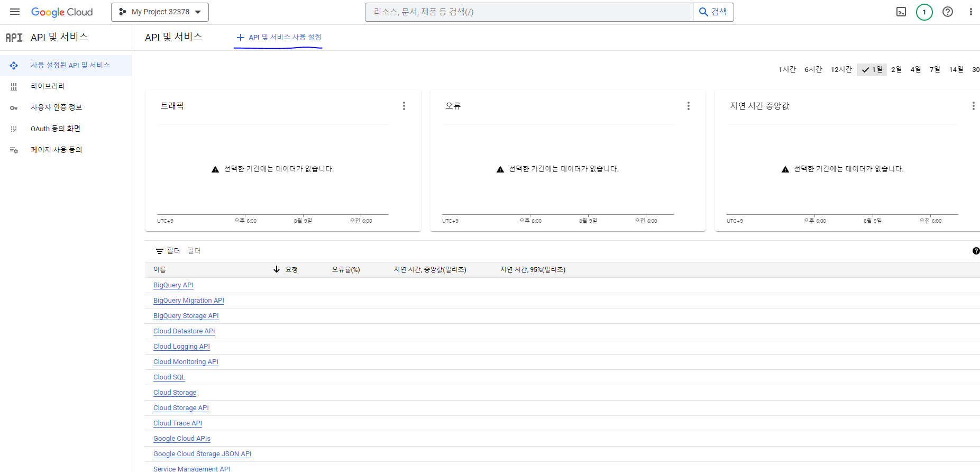Select the 1시간 time range
This screenshot has width=980, height=472.
tap(787, 69)
